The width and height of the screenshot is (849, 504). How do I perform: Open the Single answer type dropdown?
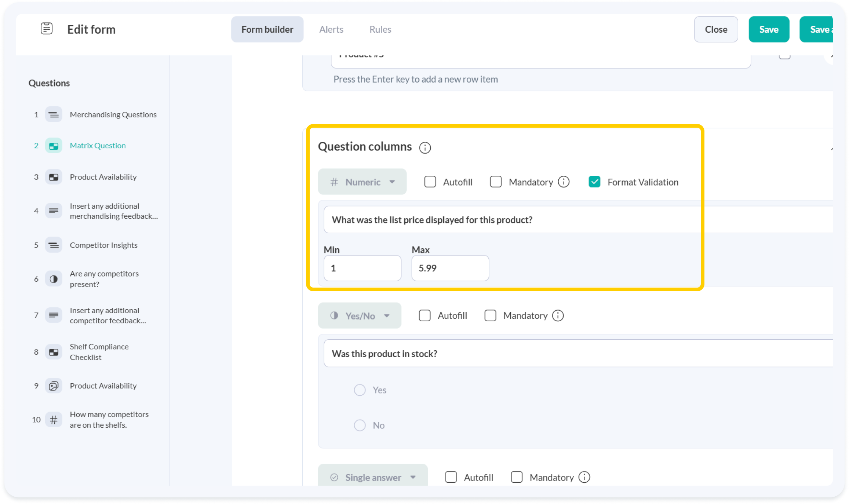click(x=373, y=475)
